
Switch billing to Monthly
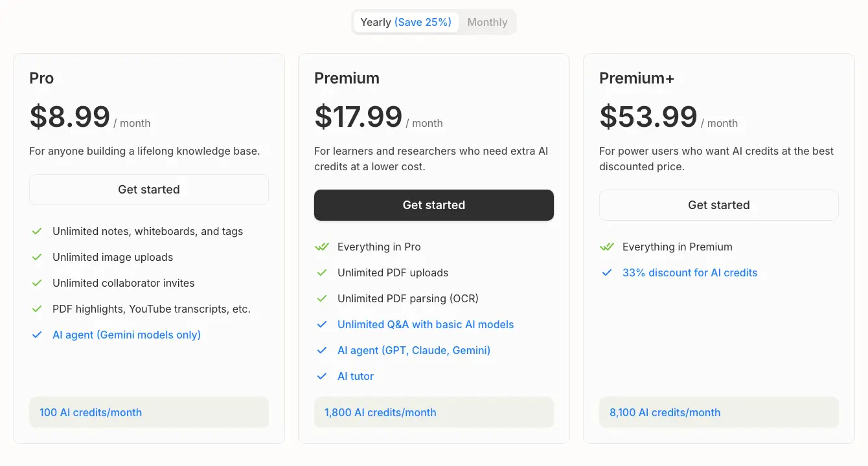click(487, 22)
